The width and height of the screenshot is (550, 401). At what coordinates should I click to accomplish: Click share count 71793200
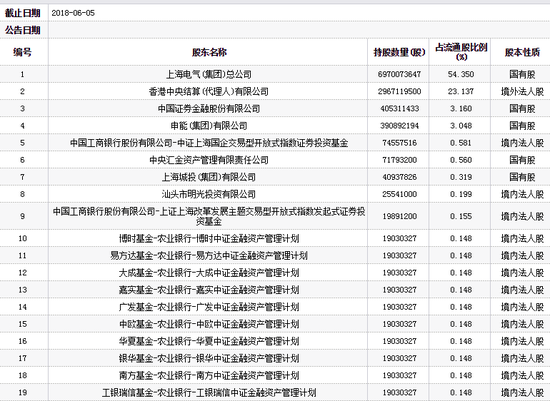pos(399,160)
